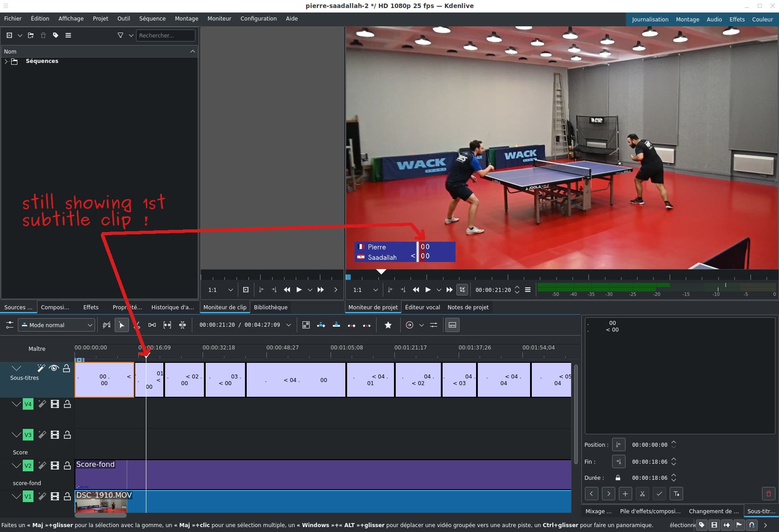
Task: Open clip monitor zoom 1:1 dropdown
Action: click(221, 290)
